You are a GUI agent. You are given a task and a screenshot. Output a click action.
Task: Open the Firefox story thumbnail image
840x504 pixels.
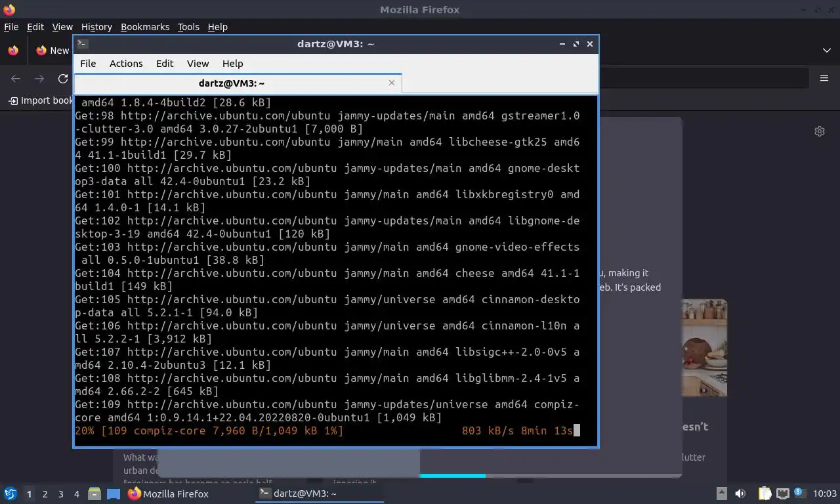click(x=705, y=348)
